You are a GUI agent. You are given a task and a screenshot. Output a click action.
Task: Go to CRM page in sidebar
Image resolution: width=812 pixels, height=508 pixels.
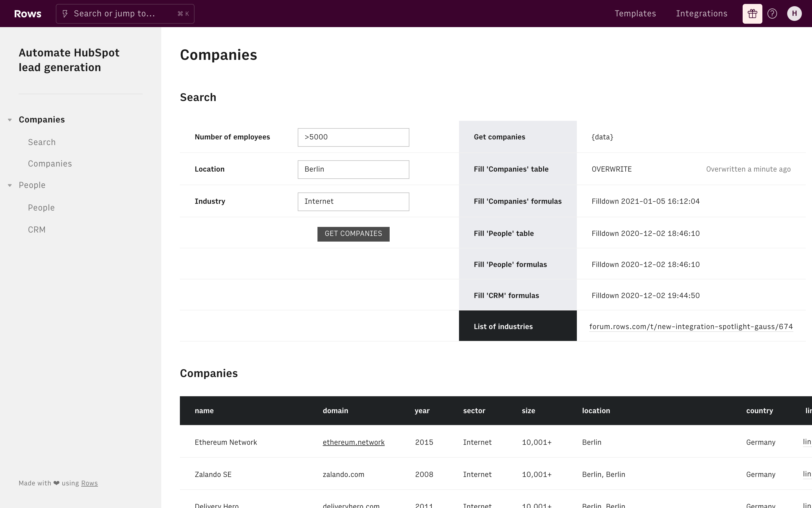pyautogui.click(x=37, y=230)
